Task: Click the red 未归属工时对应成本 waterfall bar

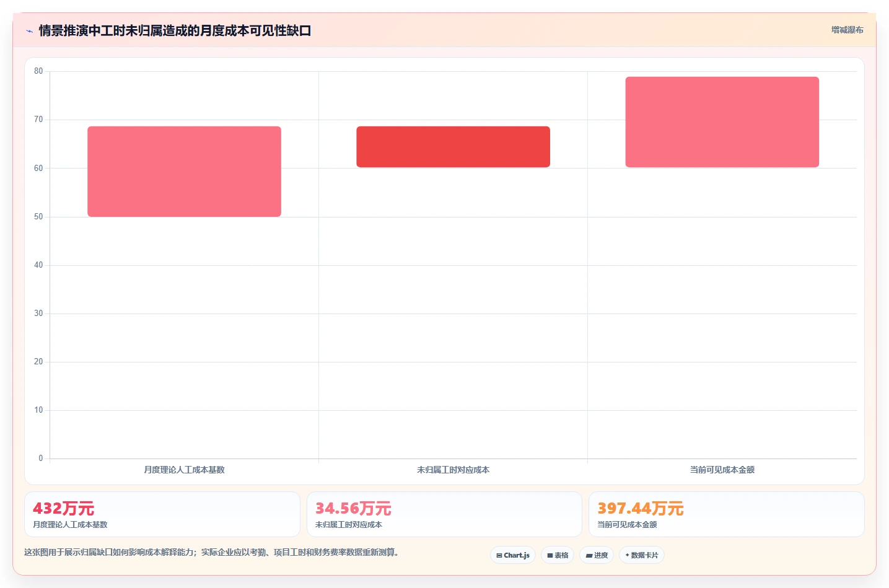Action: [x=453, y=147]
